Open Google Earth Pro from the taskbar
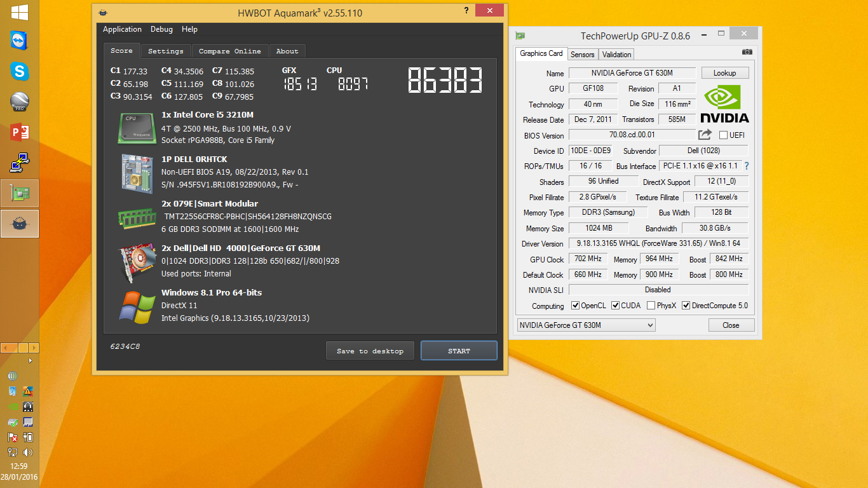 [x=20, y=102]
